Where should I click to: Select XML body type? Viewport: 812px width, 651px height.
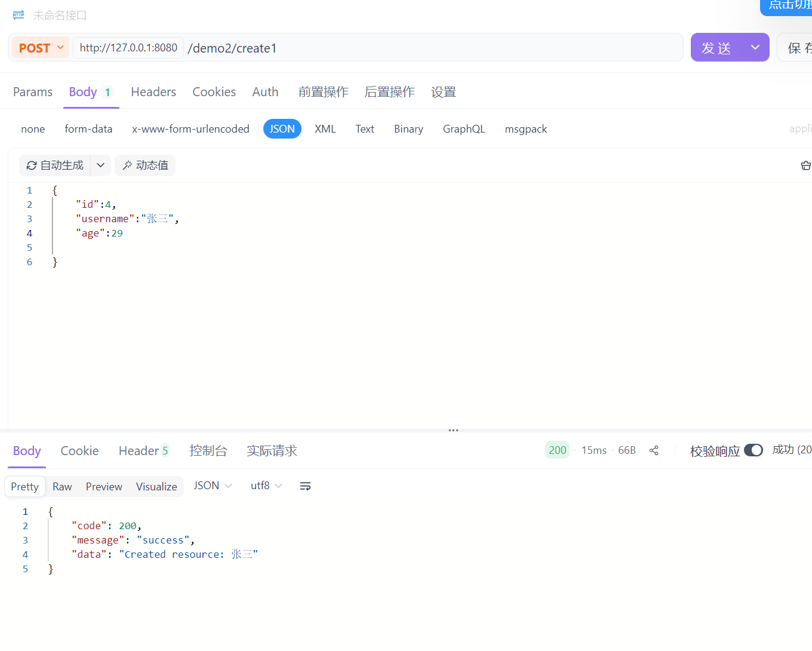coord(325,129)
